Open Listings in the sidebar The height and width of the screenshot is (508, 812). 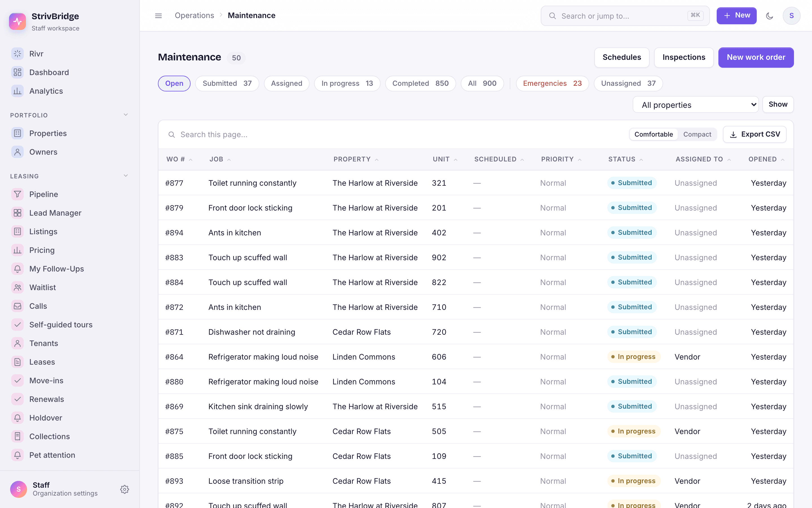click(69, 231)
